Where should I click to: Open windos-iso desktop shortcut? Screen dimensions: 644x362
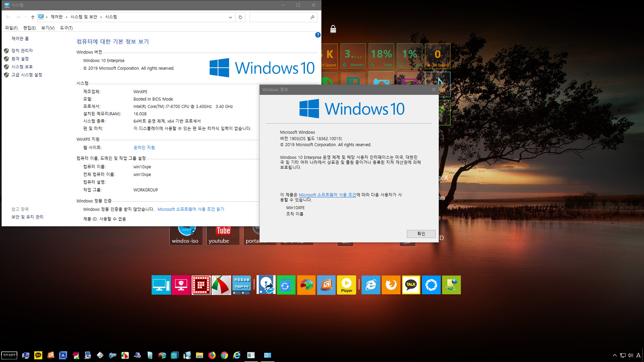pyautogui.click(x=186, y=236)
